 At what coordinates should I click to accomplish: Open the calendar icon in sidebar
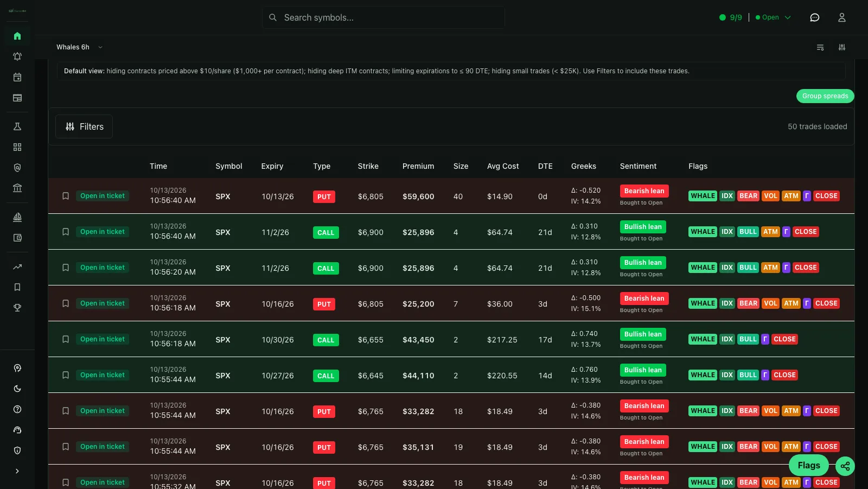17,77
